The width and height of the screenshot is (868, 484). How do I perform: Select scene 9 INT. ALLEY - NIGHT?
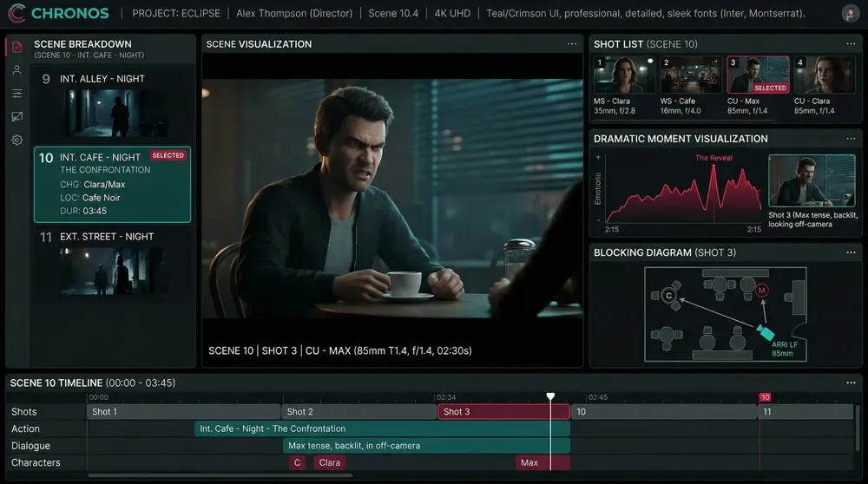tap(112, 104)
